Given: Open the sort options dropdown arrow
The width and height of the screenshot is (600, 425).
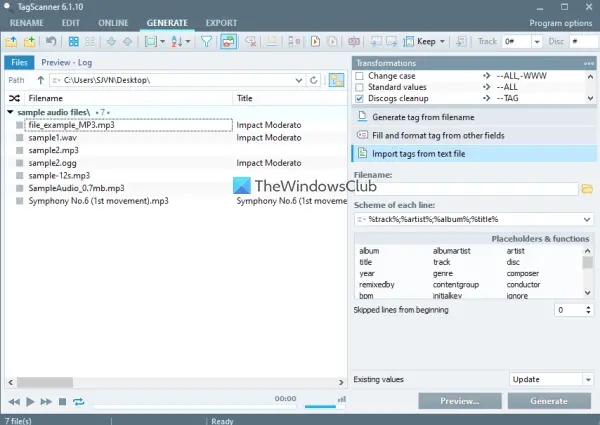Looking at the screenshot, I should point(188,41).
